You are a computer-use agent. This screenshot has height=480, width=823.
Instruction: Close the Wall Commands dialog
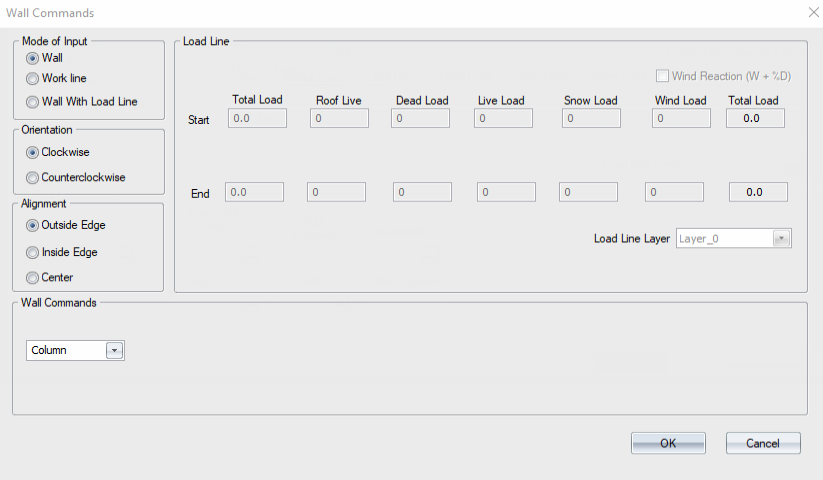[814, 12]
